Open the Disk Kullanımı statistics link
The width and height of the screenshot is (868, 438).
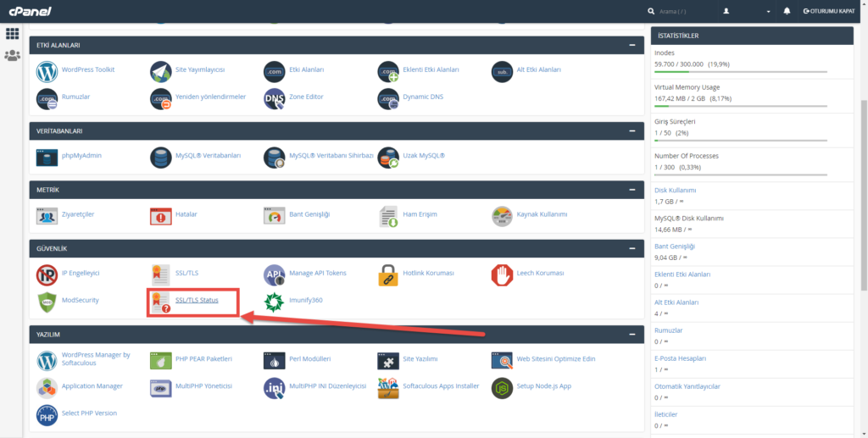tap(675, 191)
